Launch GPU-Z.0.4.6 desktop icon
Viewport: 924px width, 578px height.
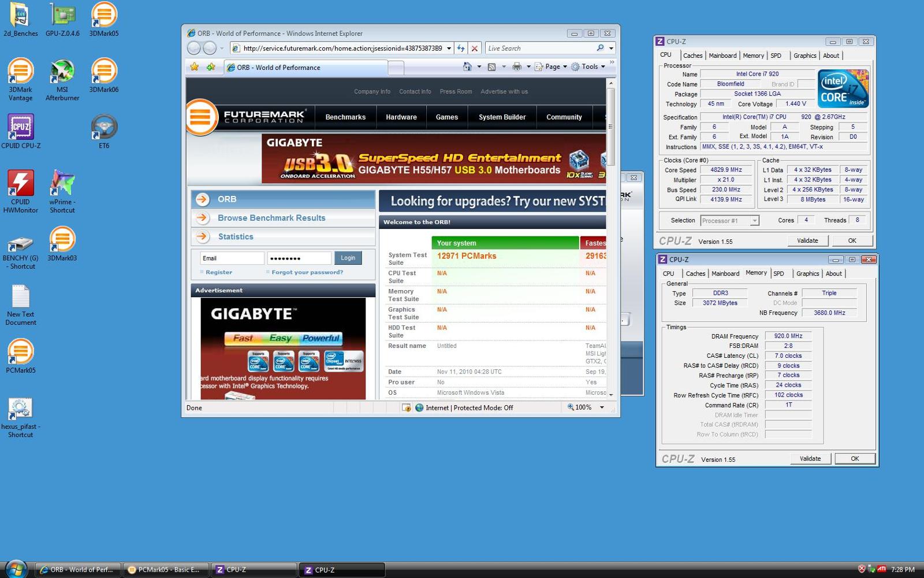coord(62,18)
